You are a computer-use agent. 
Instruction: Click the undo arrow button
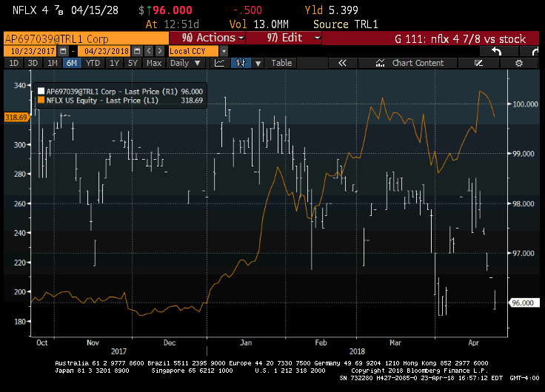(497, 51)
